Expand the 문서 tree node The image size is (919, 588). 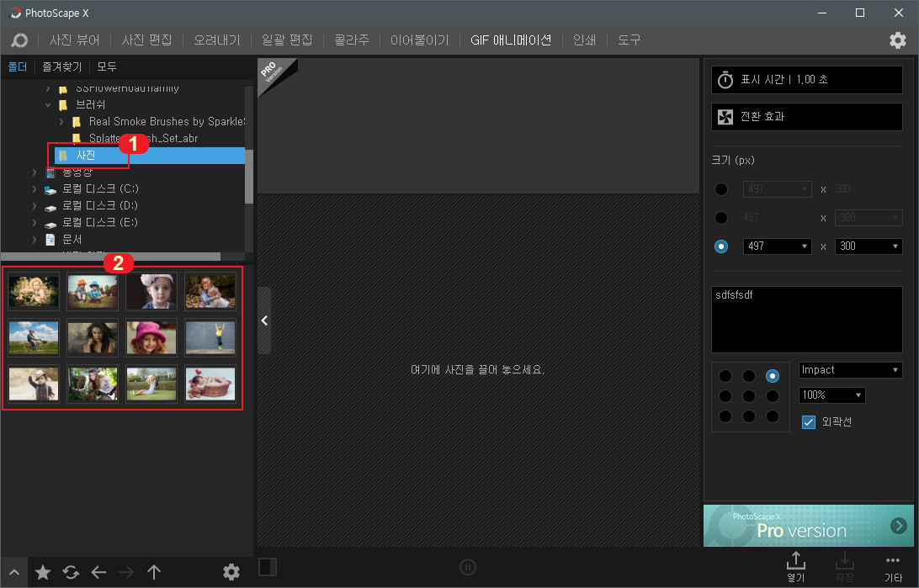[35, 240]
